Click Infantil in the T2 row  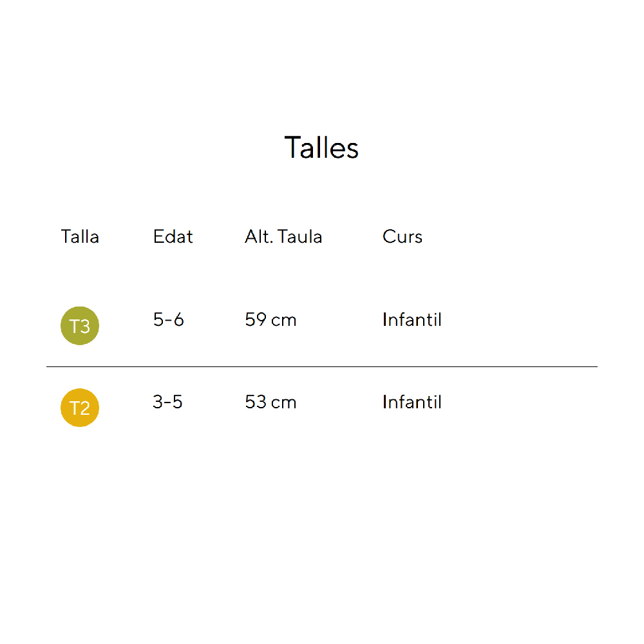point(412,402)
